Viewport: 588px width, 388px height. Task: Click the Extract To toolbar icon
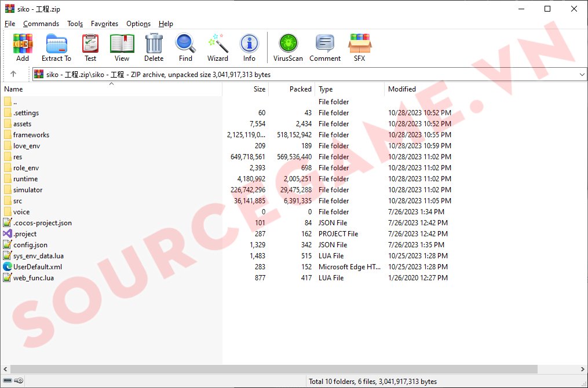pos(56,47)
